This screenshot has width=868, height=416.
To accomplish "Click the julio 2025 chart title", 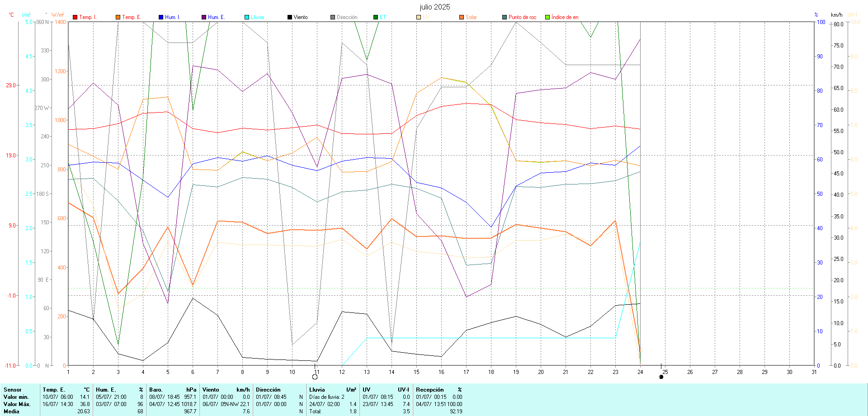I will click(x=434, y=7).
